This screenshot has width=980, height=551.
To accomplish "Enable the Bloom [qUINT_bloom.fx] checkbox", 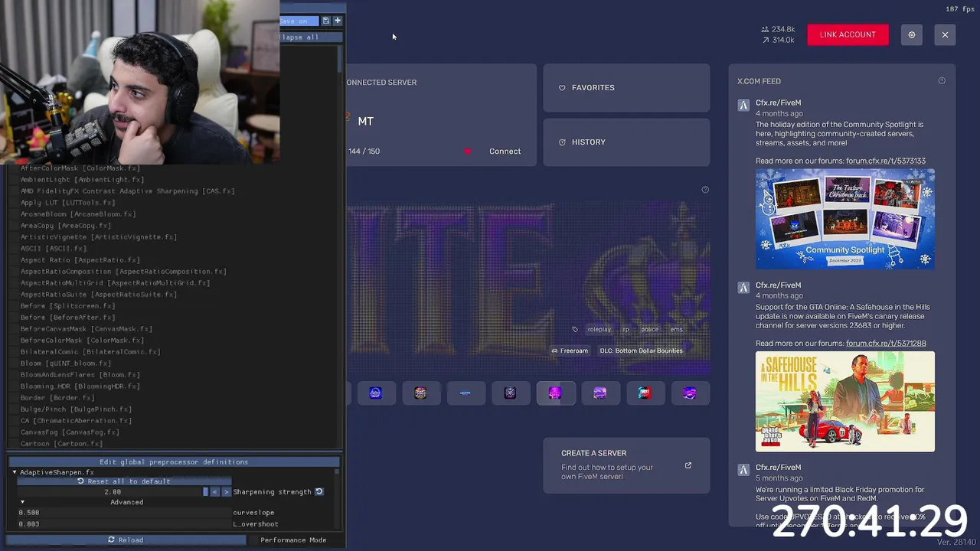I will coord(13,364).
